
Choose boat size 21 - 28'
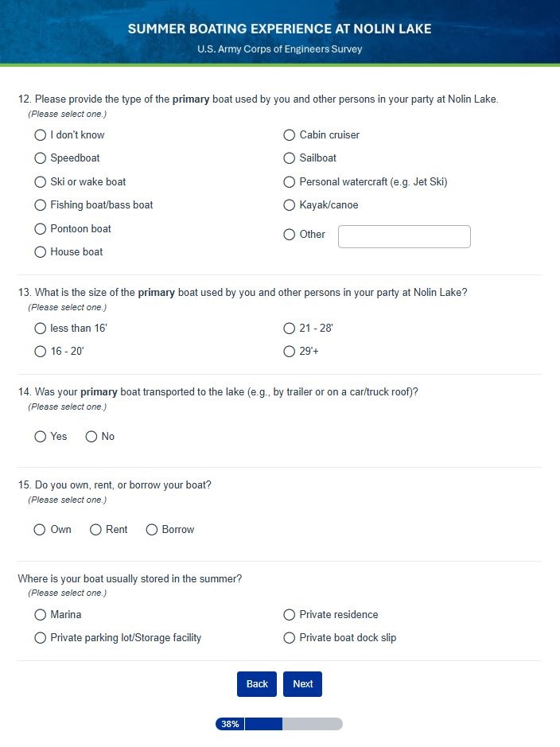[290, 329]
